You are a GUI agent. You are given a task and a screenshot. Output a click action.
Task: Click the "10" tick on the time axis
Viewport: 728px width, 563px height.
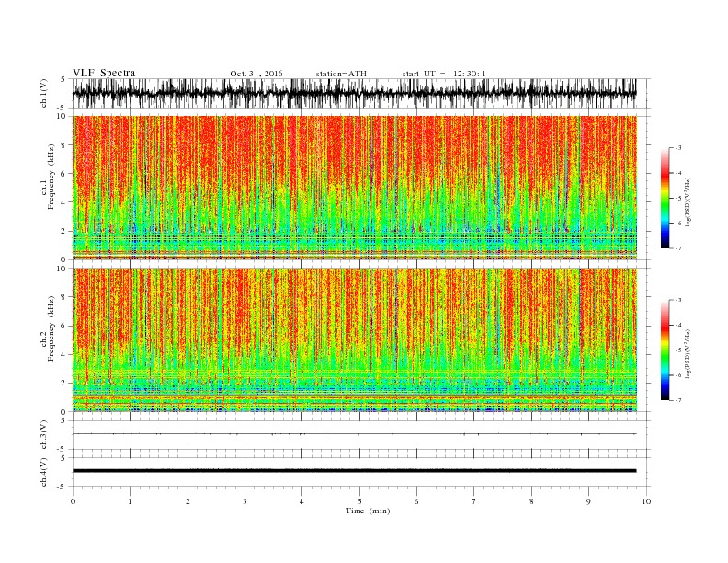[x=646, y=501]
